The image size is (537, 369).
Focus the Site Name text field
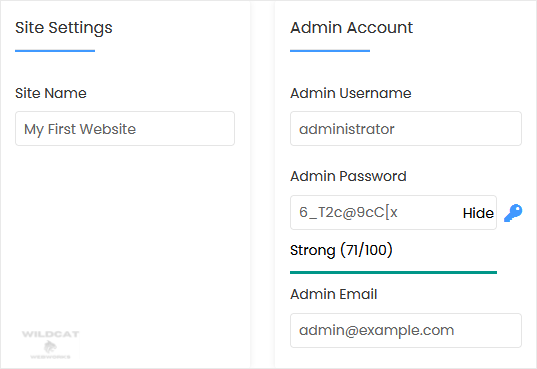pyautogui.click(x=125, y=128)
